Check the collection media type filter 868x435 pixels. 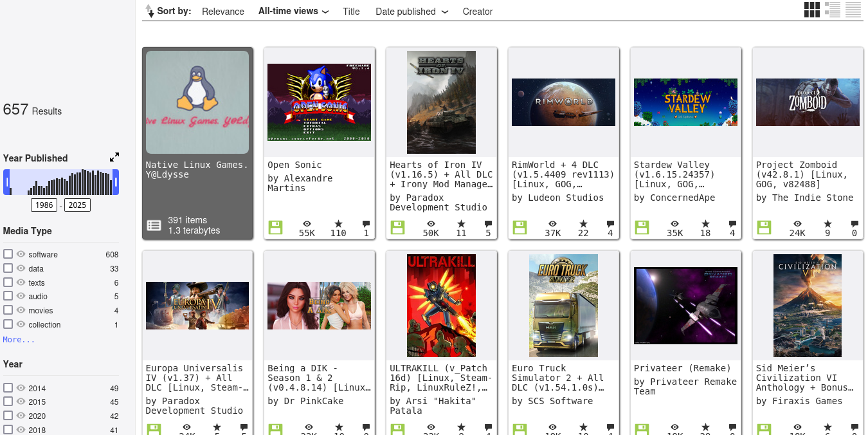coord(8,324)
